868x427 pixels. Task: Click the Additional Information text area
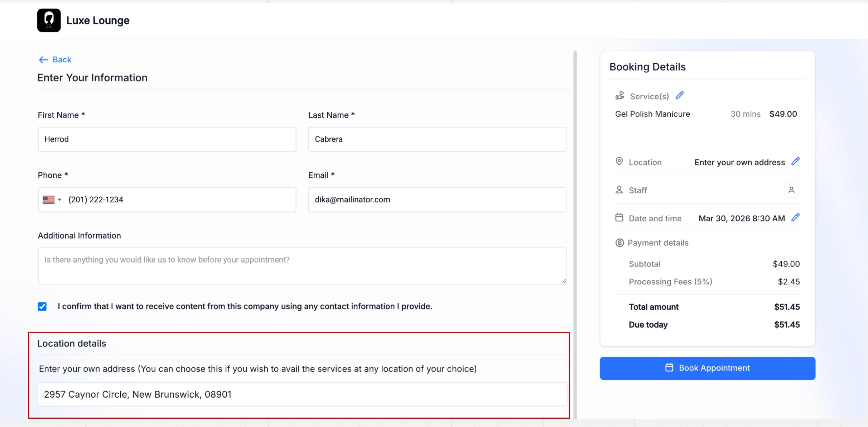coord(302,266)
